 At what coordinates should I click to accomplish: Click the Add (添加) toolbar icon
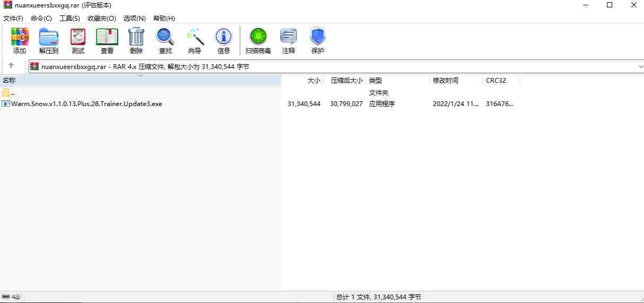[20, 41]
